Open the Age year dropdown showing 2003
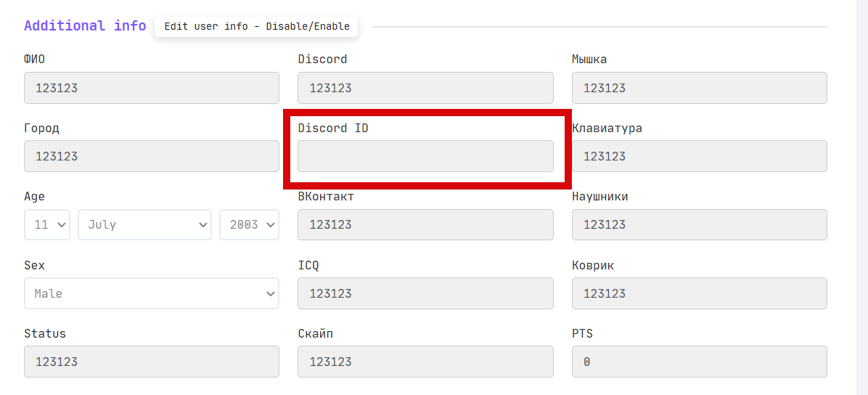This screenshot has height=395, width=868. [249, 225]
